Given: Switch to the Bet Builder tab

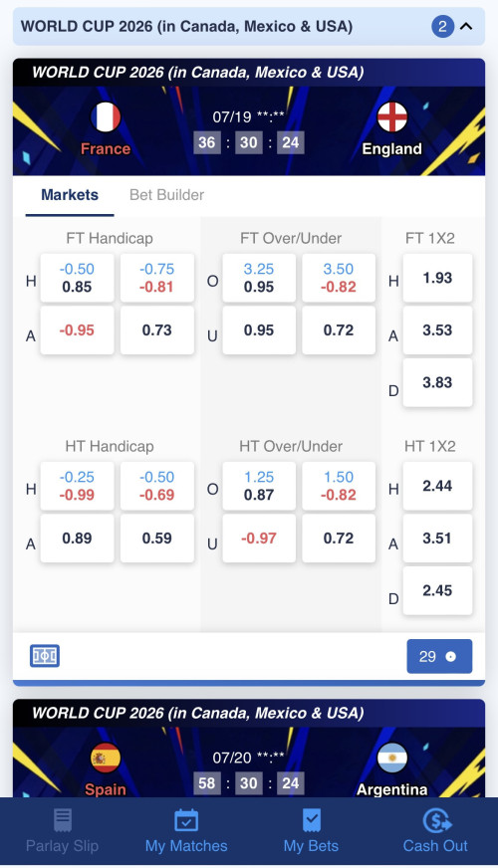Looking at the screenshot, I should 166,195.
